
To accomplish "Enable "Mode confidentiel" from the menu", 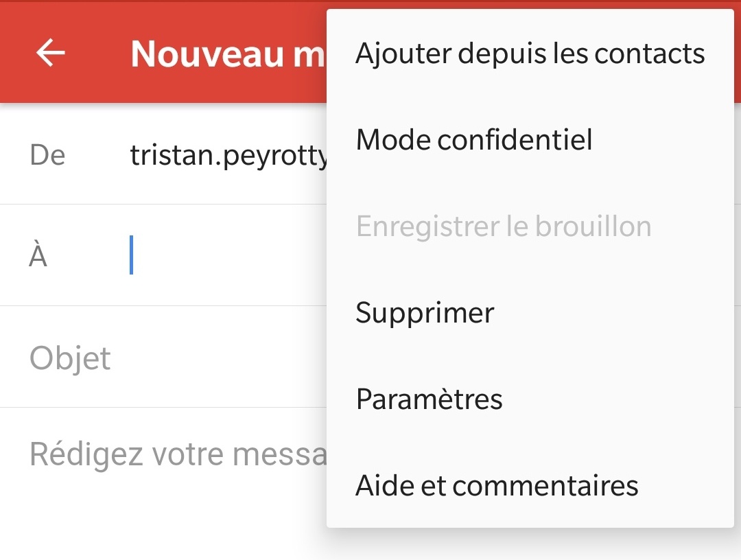I will coord(474,140).
